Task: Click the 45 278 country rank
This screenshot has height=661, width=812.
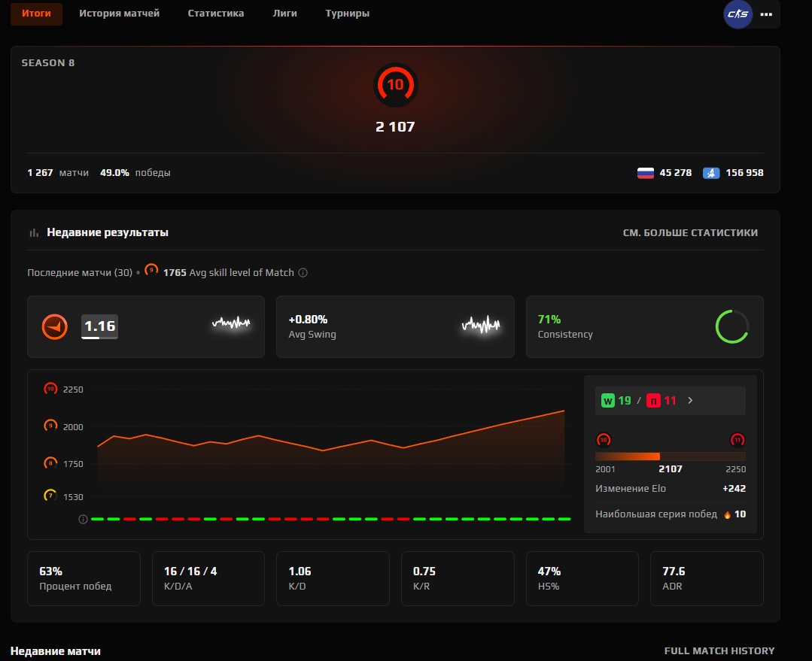Action: pos(676,173)
